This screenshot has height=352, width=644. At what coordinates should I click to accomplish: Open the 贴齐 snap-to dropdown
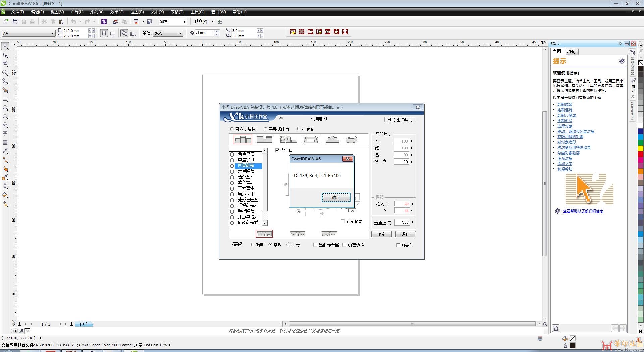pyautogui.click(x=212, y=21)
